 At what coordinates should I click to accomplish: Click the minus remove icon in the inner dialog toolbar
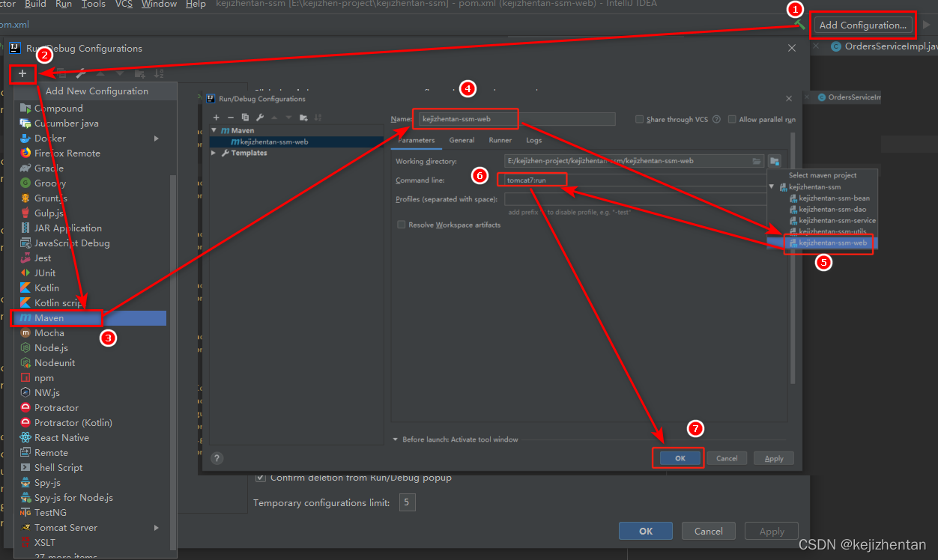(231, 118)
